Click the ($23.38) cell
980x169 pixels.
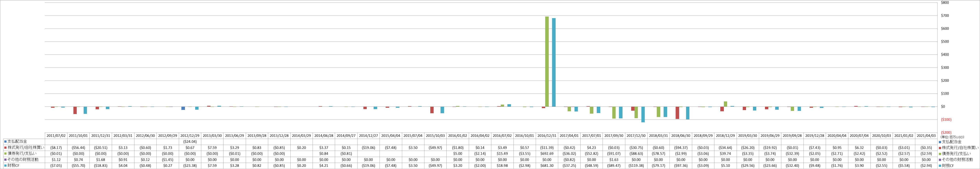tap(190, 166)
